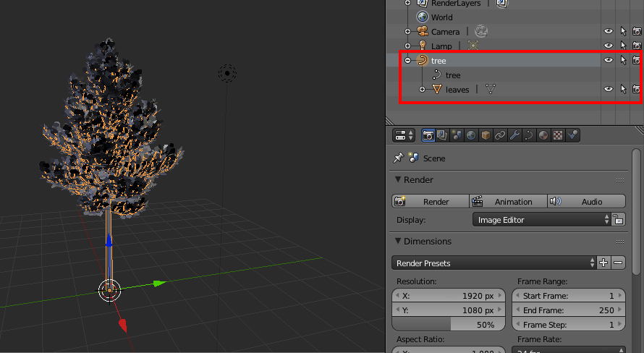Toggle leaves visibility eye icon

click(609, 89)
